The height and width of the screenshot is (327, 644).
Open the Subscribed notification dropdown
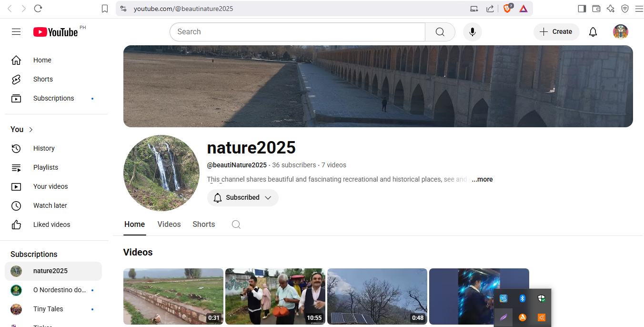[243, 198]
